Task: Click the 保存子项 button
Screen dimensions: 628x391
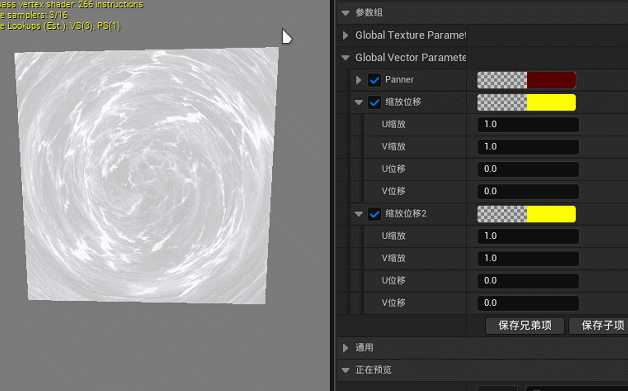Action: (600, 326)
